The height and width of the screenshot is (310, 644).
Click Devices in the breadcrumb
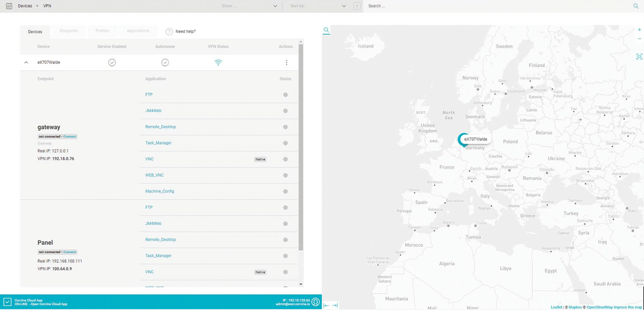click(x=25, y=6)
